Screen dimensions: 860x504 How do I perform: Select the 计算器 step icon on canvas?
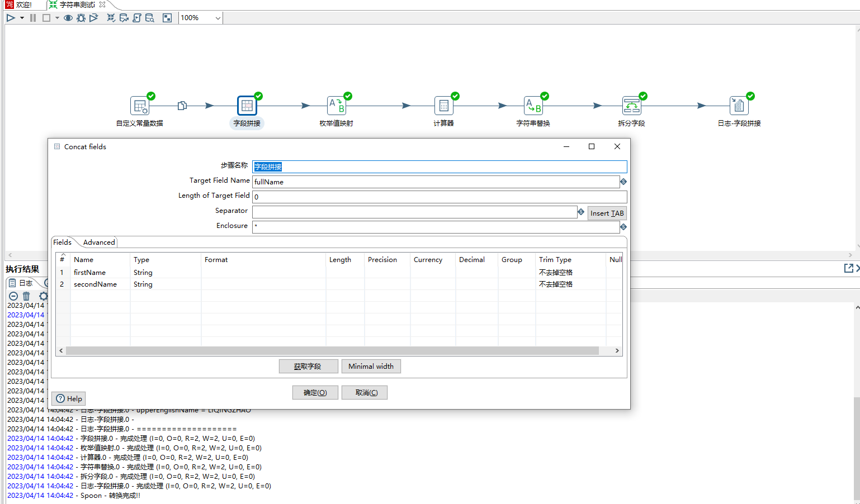[x=443, y=106]
